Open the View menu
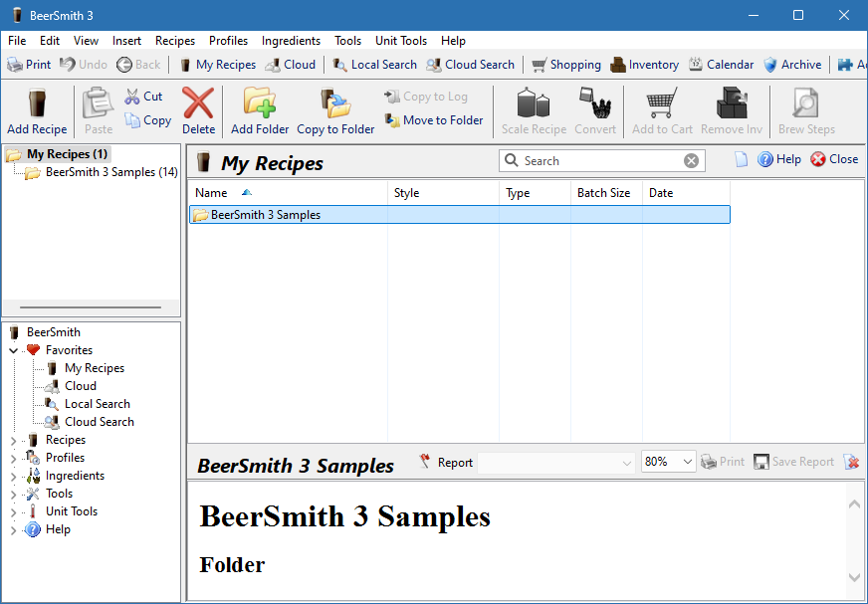868x604 pixels. (86, 41)
